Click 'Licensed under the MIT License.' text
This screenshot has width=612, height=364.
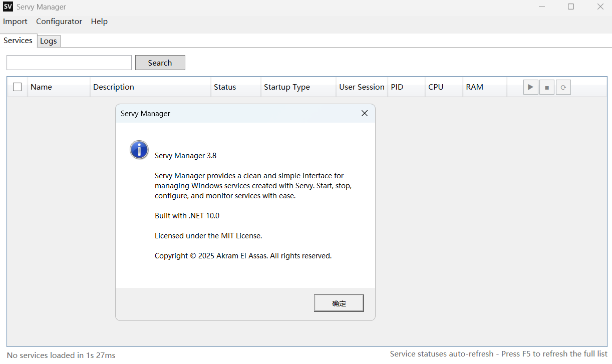pyautogui.click(x=208, y=236)
